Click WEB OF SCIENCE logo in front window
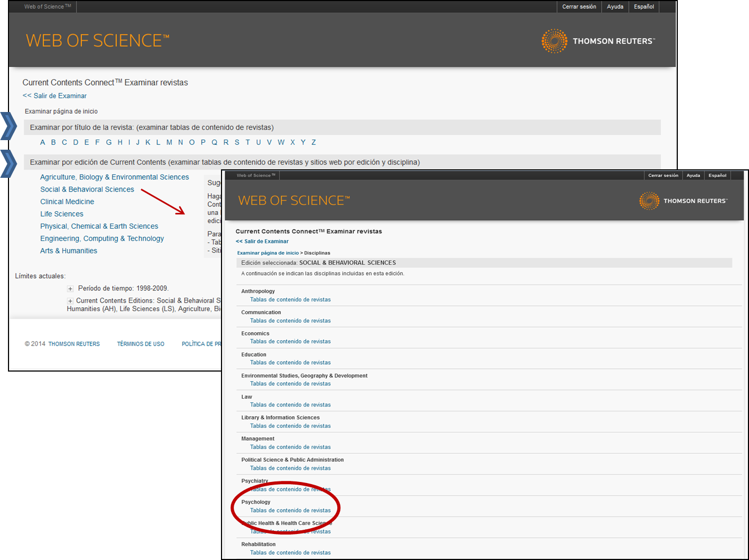Viewport: 749px width, 560px height. tap(294, 201)
